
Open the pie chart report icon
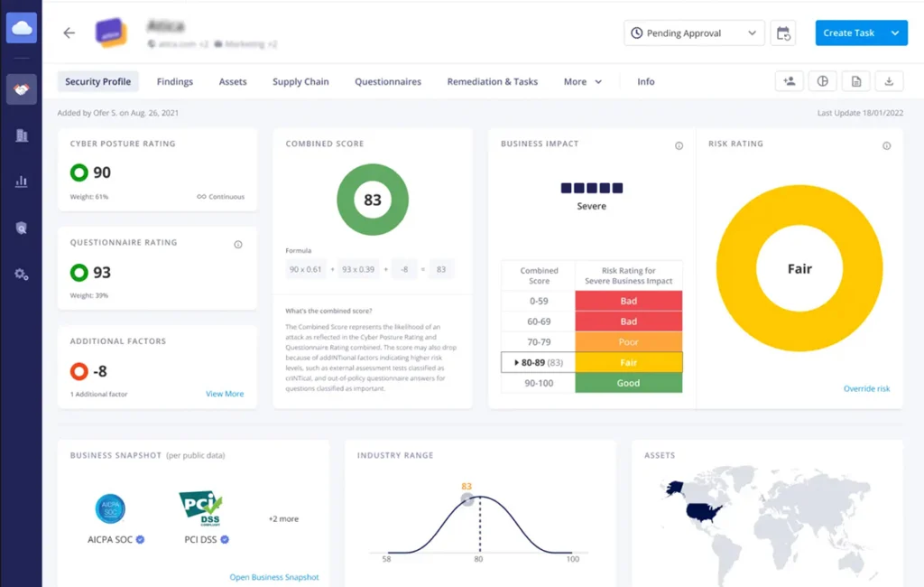pos(822,80)
